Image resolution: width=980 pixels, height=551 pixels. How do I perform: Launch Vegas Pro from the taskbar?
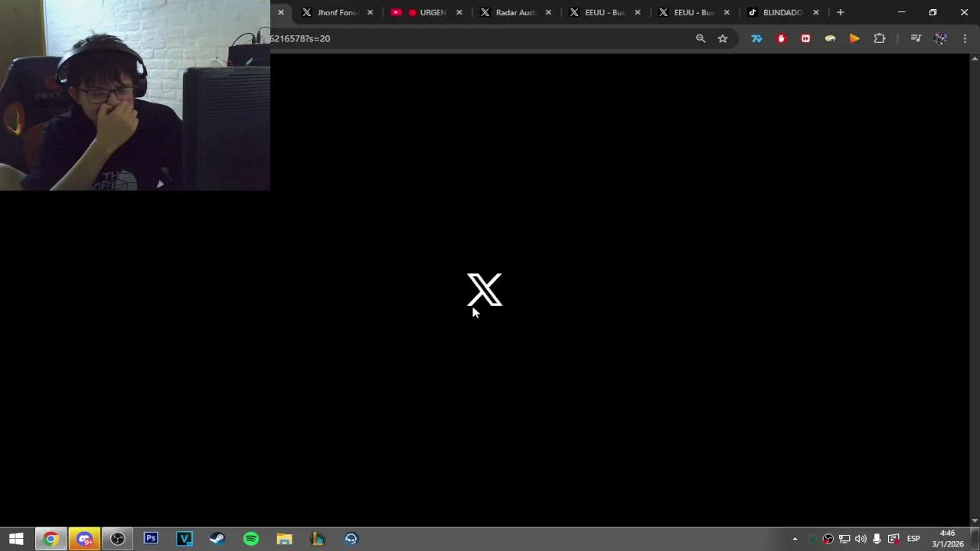(x=185, y=539)
